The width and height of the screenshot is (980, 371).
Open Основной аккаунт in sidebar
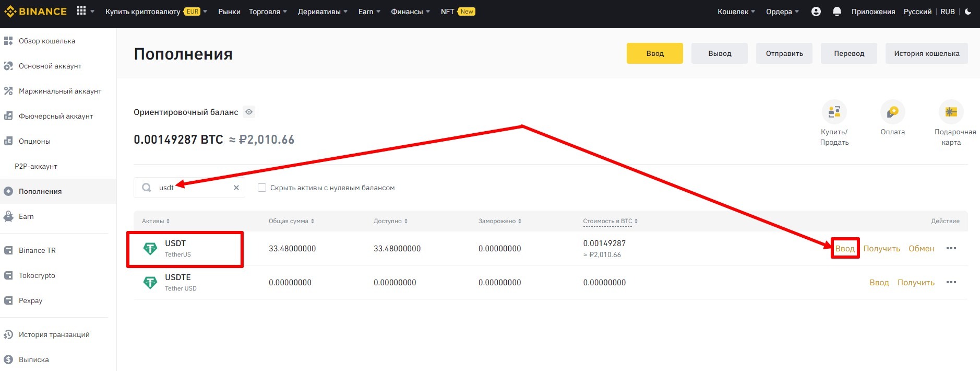50,66
